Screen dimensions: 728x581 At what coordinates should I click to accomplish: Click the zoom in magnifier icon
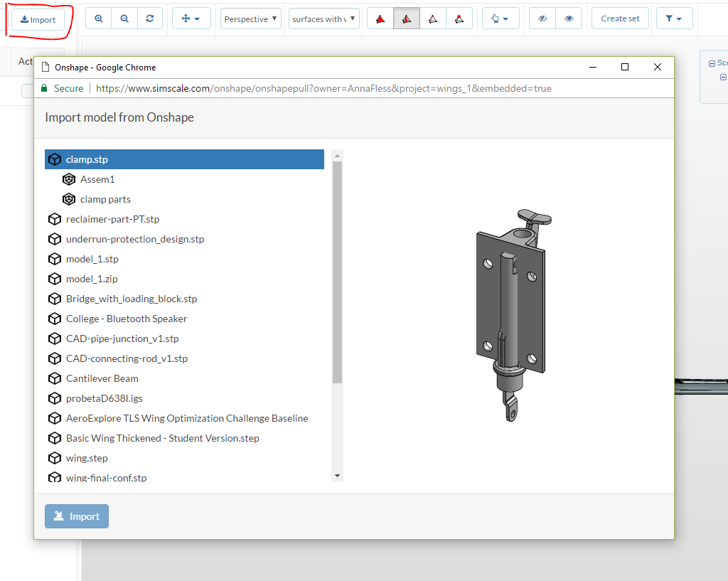coord(98,19)
